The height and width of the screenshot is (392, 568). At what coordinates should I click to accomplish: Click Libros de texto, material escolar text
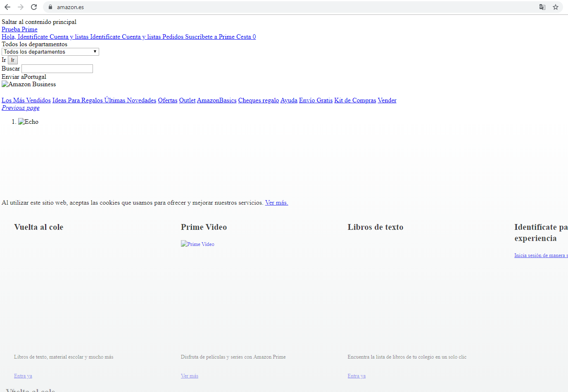point(64,357)
